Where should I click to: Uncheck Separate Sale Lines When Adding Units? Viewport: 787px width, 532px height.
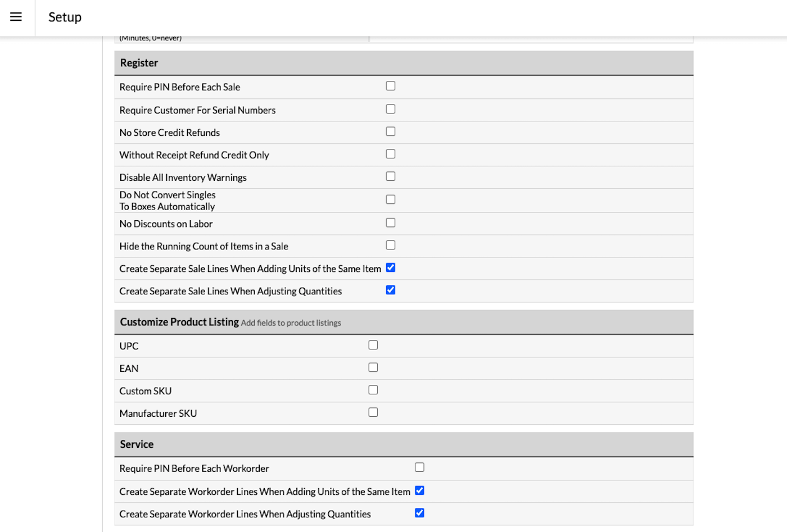tap(391, 267)
